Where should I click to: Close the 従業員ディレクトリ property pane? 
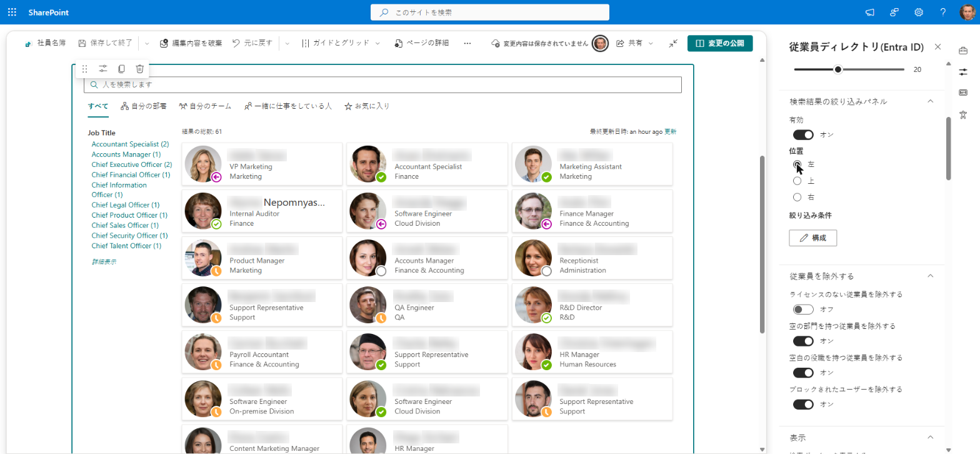pos(937,47)
